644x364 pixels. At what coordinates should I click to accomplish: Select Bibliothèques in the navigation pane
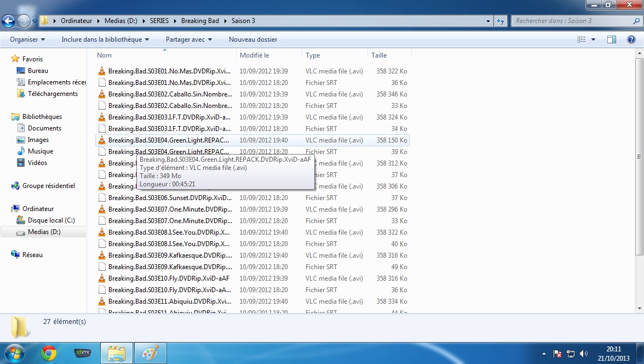42,117
